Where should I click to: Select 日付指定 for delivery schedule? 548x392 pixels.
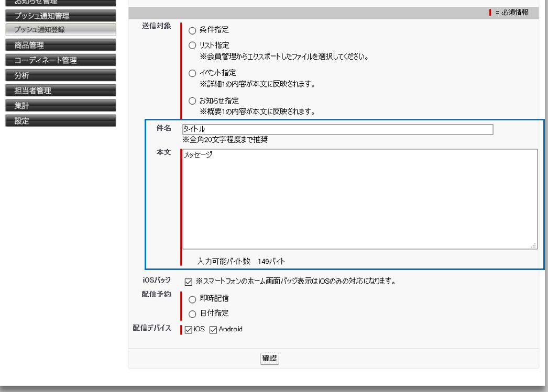click(192, 314)
